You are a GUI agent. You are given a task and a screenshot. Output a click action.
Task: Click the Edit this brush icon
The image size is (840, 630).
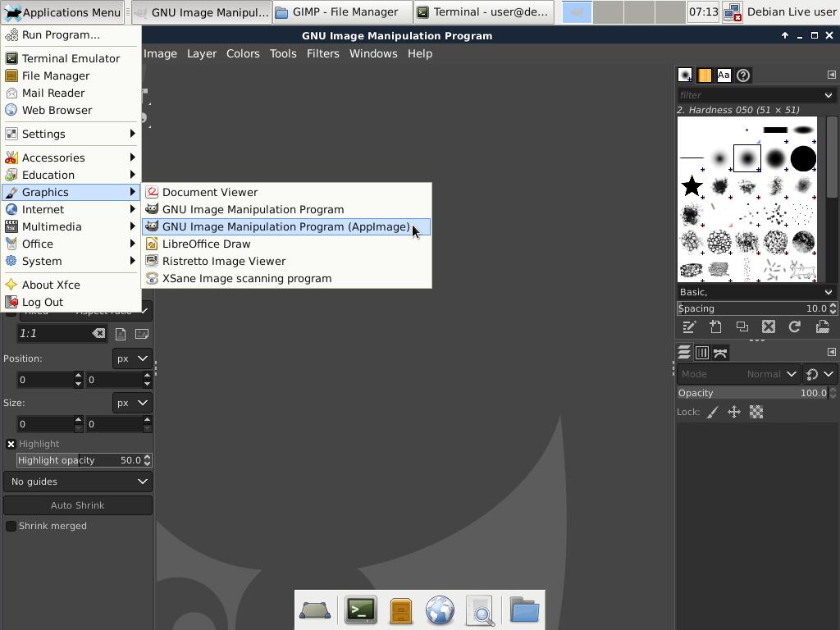[689, 326]
